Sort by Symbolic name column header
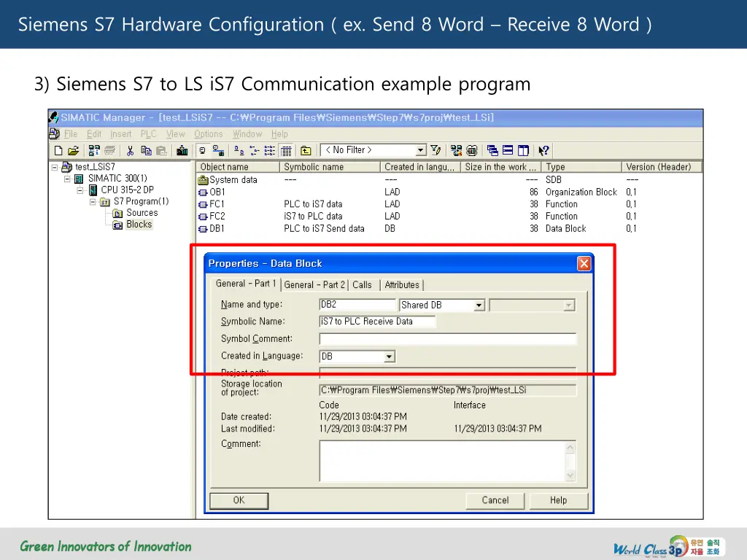This screenshot has height=560, width=747. click(x=330, y=167)
